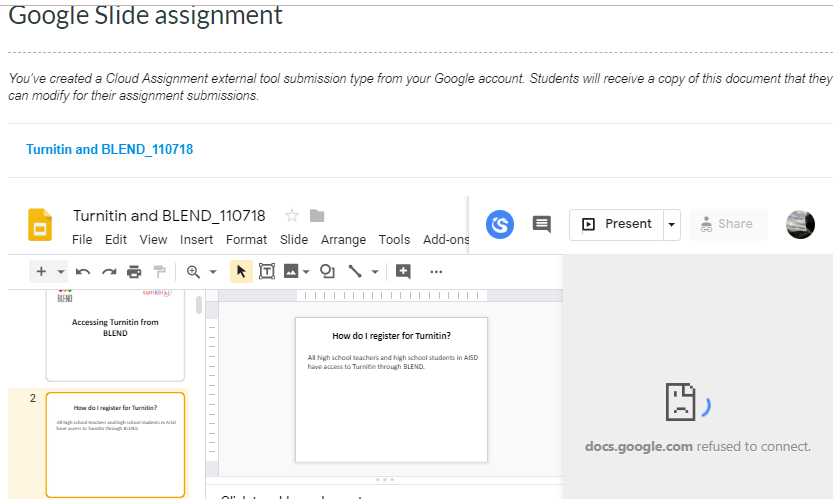Click the redo arrow icon
This screenshot has width=833, height=499.
[109, 271]
